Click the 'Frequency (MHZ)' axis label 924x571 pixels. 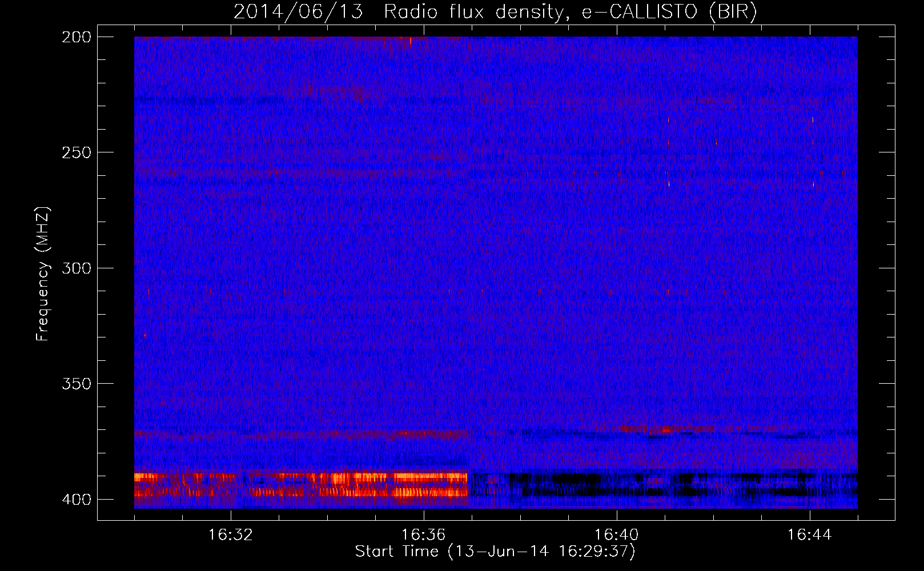coord(43,274)
